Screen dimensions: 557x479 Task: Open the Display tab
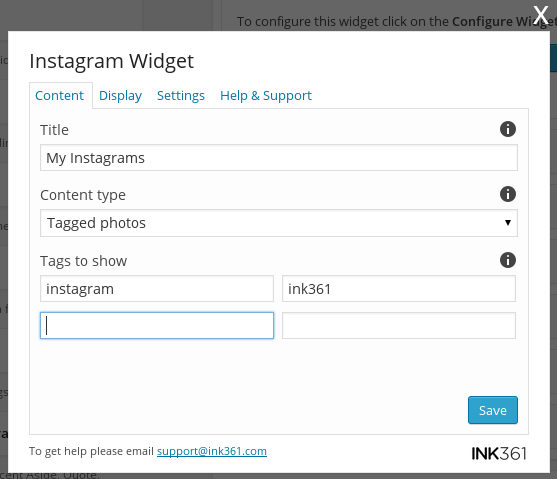point(120,95)
